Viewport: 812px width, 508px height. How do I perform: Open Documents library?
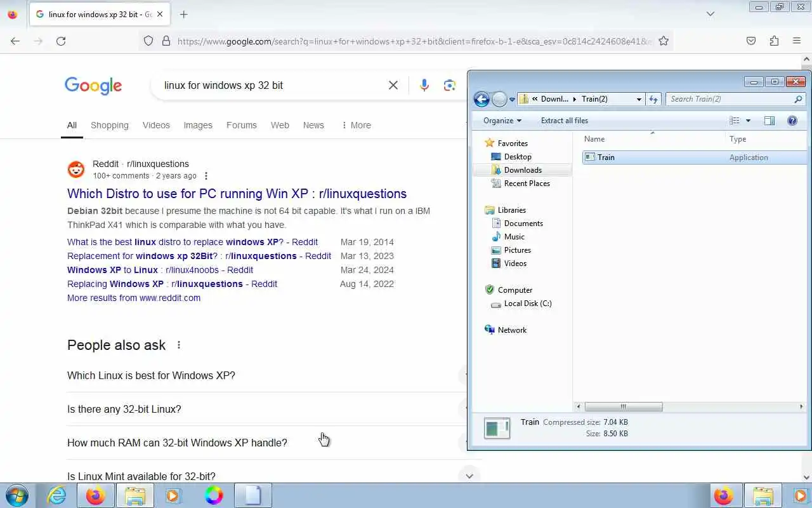(x=523, y=224)
